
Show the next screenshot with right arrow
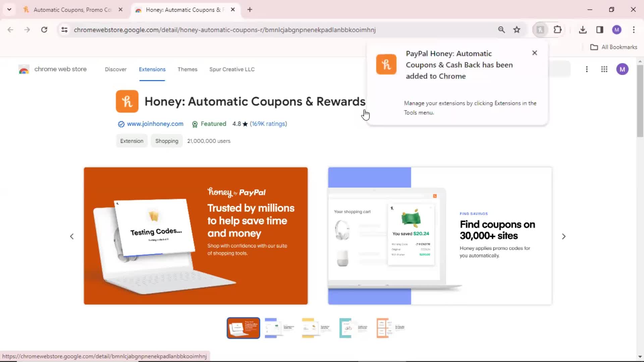563,237
